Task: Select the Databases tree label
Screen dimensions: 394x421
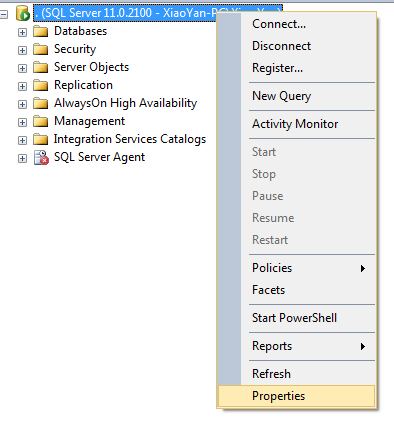Action: 80,31
